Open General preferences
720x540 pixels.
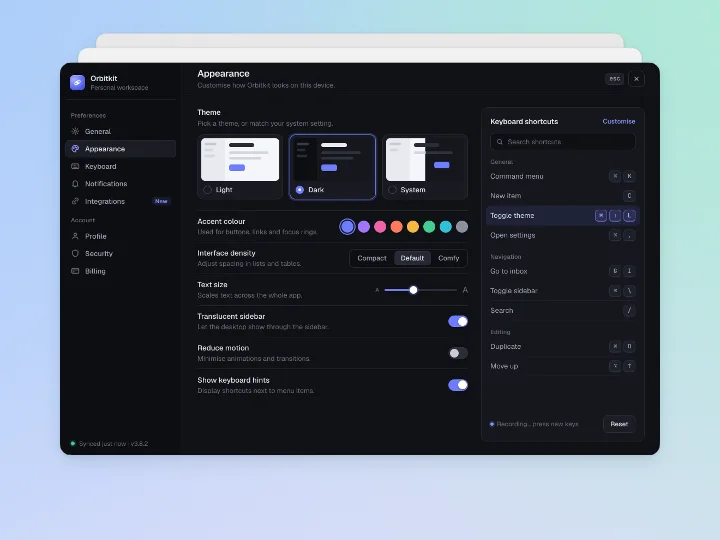(121, 131)
